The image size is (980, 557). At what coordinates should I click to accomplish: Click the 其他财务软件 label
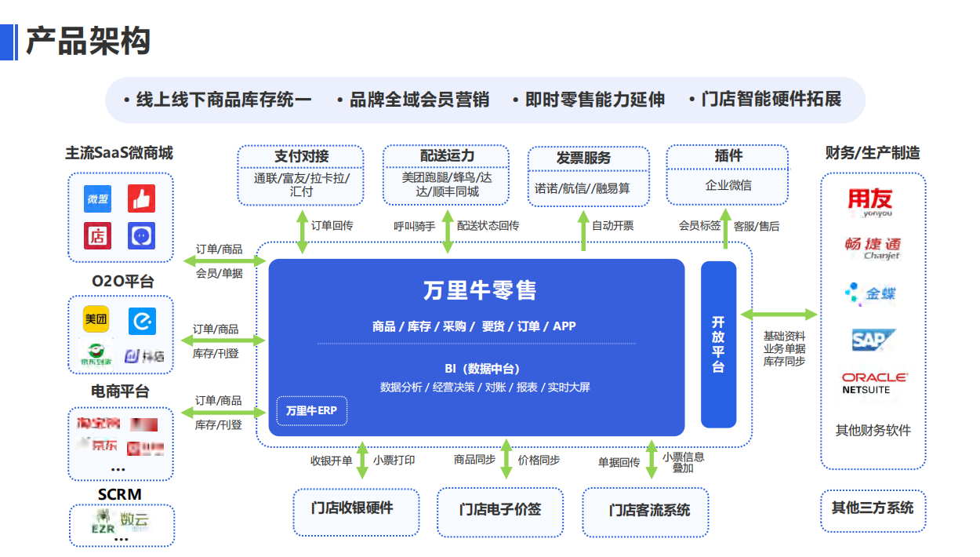tap(873, 431)
